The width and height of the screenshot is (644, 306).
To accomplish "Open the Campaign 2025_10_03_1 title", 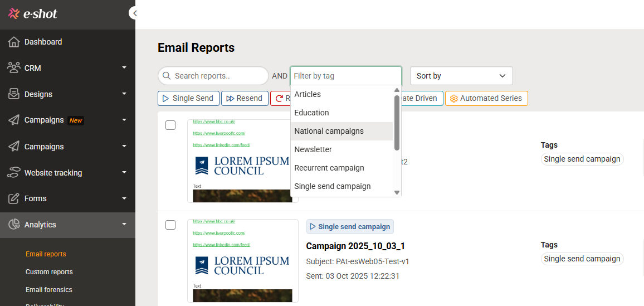I will click(355, 246).
